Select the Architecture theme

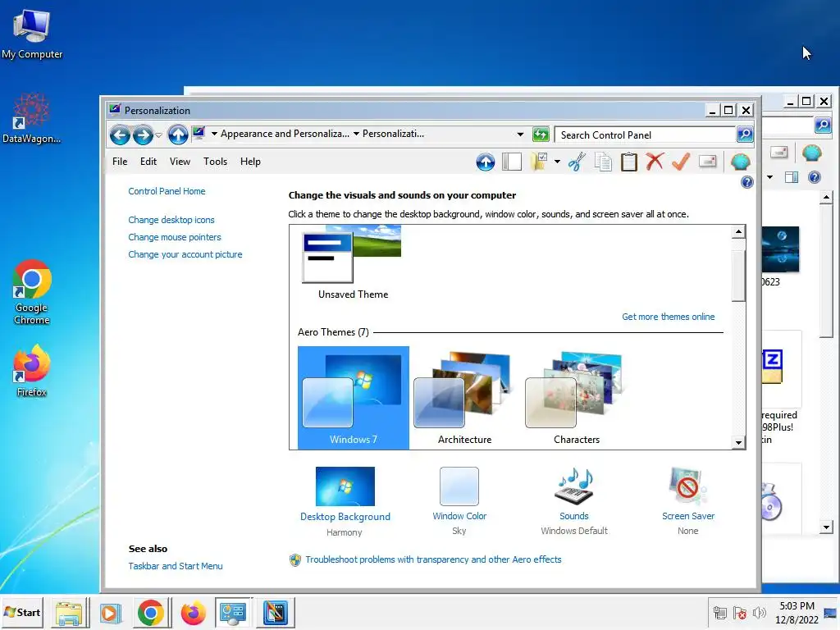[464, 398]
